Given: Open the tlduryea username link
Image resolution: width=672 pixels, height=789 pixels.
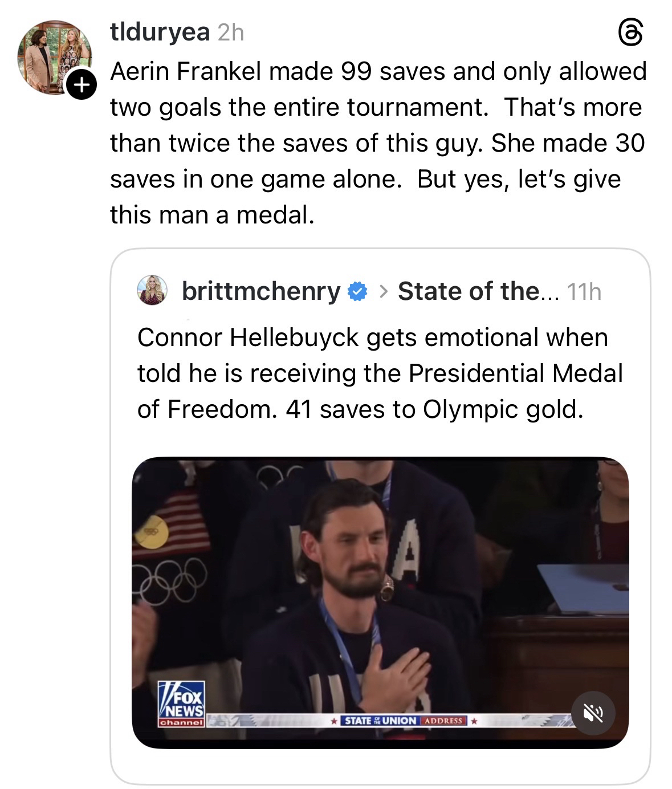Looking at the screenshot, I should coord(160,32).
